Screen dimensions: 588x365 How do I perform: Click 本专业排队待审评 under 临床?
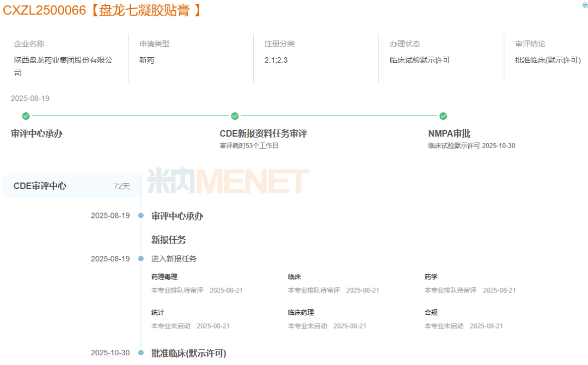(314, 290)
